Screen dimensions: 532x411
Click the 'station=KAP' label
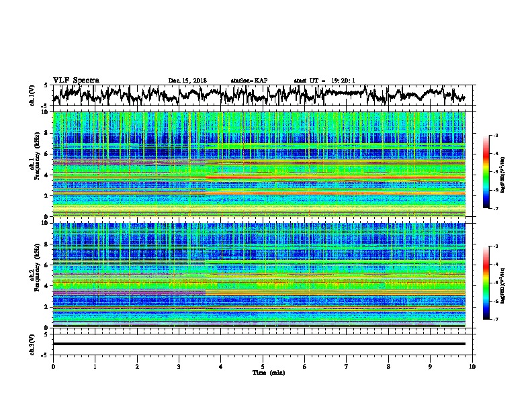click(x=249, y=81)
